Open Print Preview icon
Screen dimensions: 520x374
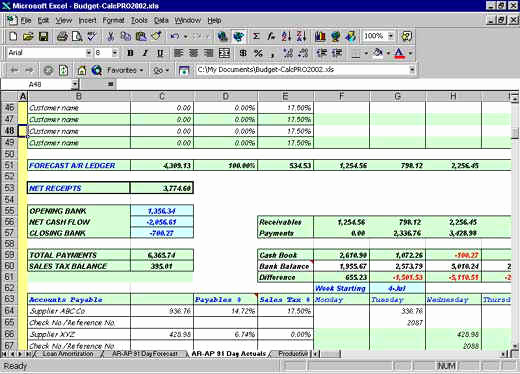point(77,36)
